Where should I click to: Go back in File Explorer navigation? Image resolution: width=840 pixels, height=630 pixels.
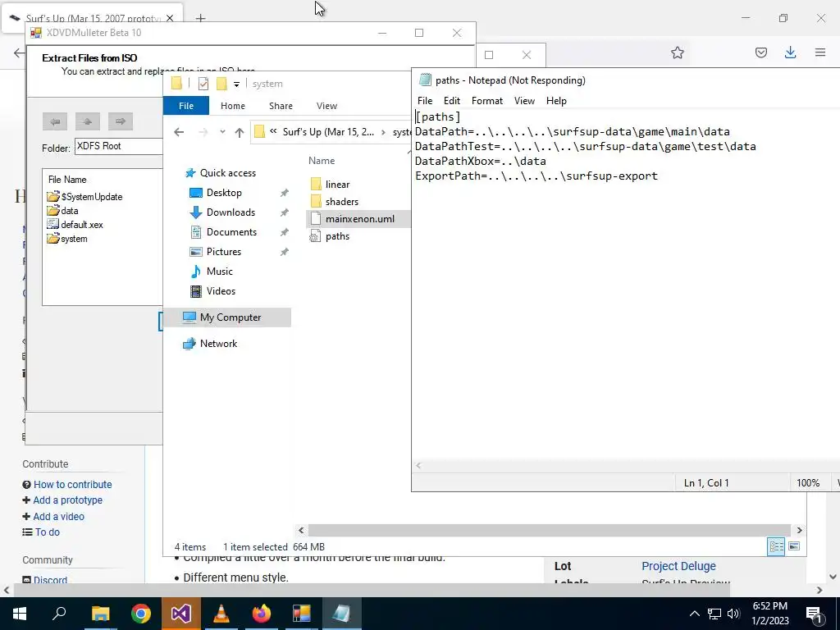pyautogui.click(x=179, y=132)
